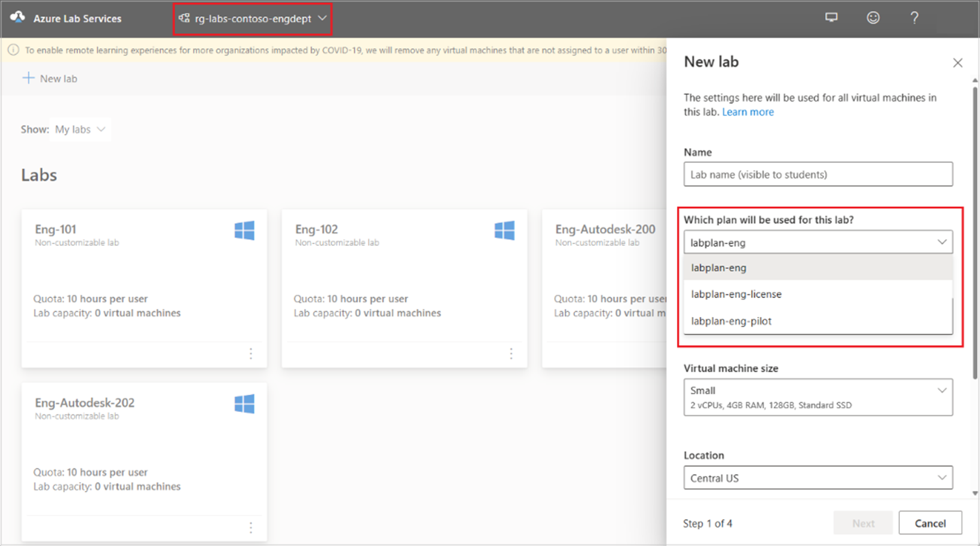Select labplan-eng-pilot from the plan list

(730, 321)
